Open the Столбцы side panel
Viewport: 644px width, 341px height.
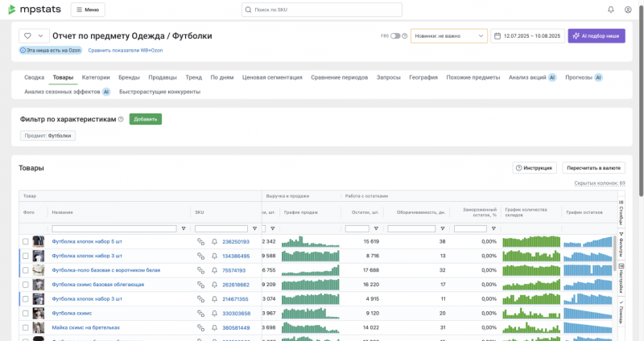[621, 212]
